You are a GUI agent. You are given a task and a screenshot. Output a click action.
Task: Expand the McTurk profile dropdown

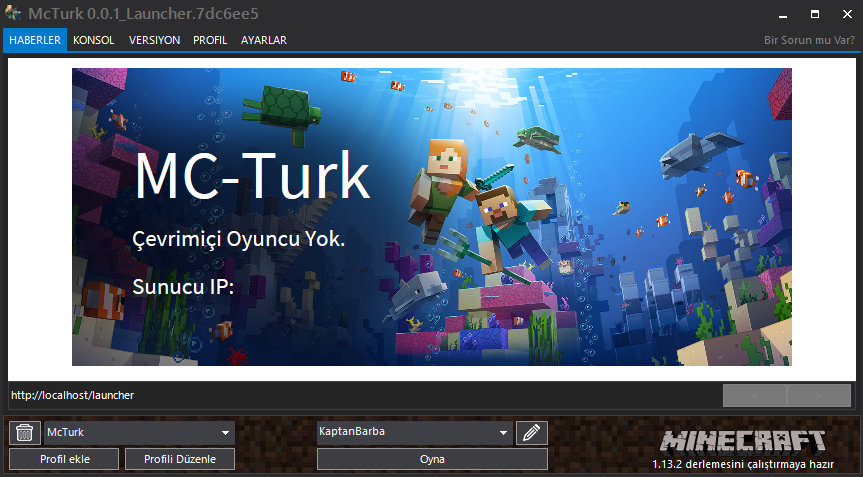(x=139, y=433)
